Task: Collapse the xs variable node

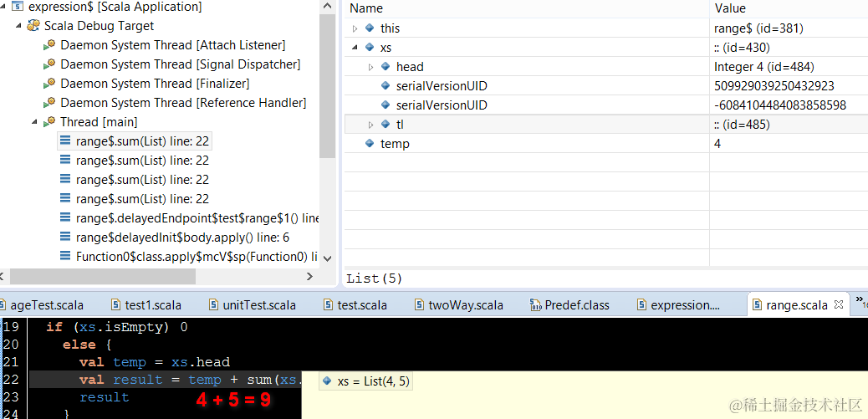Action: [x=355, y=48]
